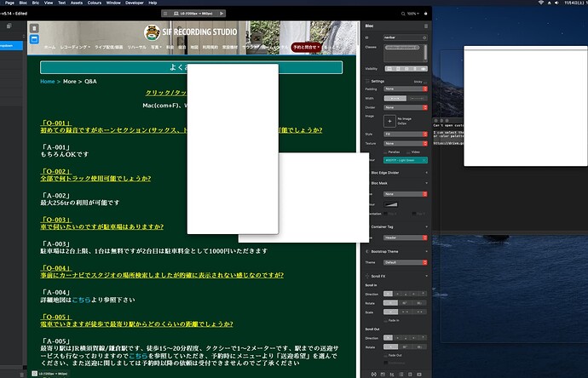Click the hamburger icon in Bloc panel header
The image size is (588, 378).
[x=425, y=26]
